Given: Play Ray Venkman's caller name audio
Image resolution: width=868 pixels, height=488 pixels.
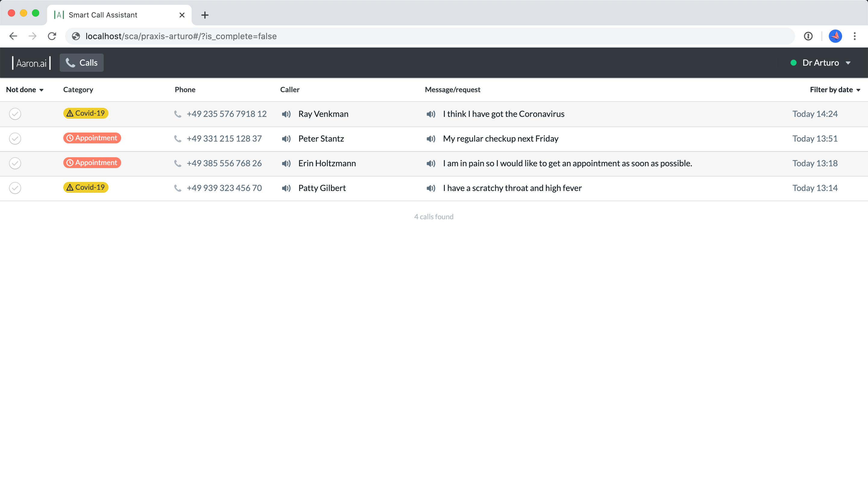Looking at the screenshot, I should [x=286, y=114].
